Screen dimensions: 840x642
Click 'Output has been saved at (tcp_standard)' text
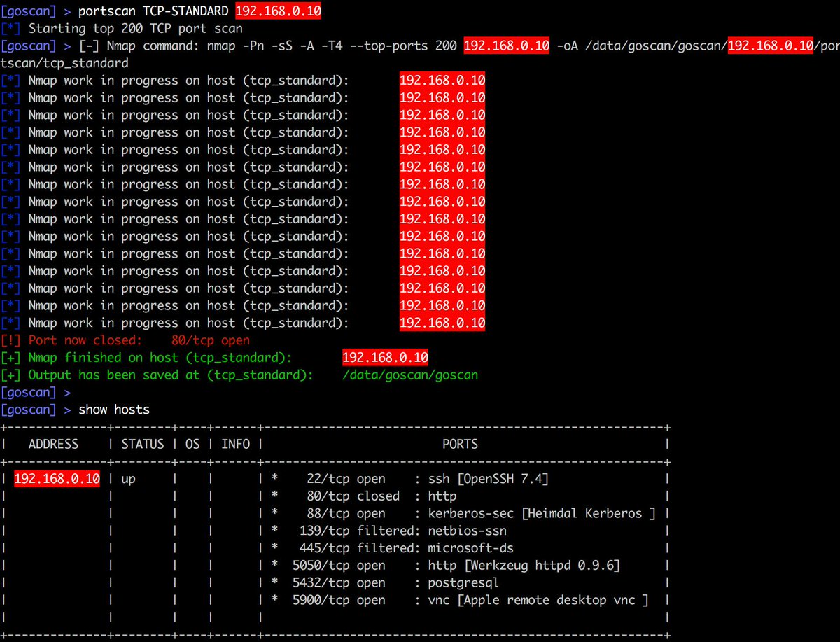pos(170,375)
